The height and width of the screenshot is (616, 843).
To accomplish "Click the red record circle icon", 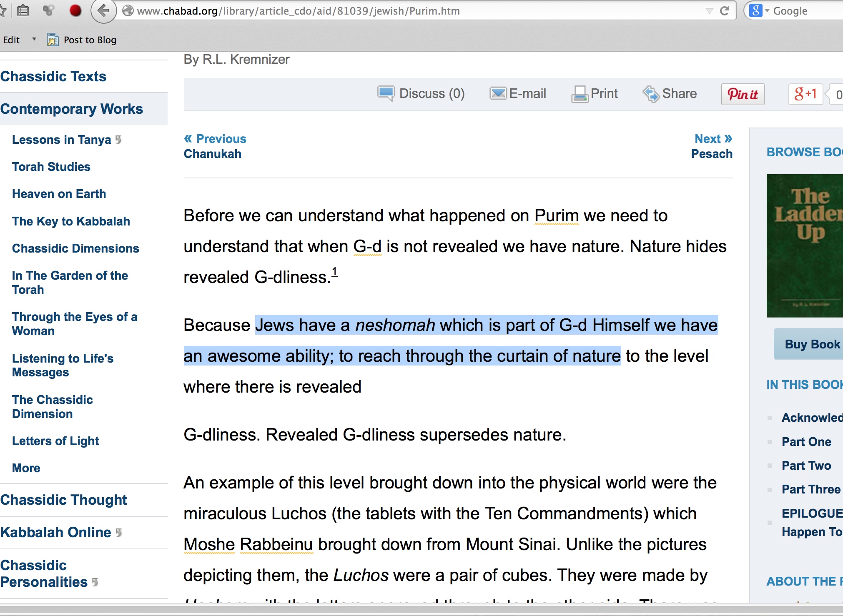I will tap(75, 11).
